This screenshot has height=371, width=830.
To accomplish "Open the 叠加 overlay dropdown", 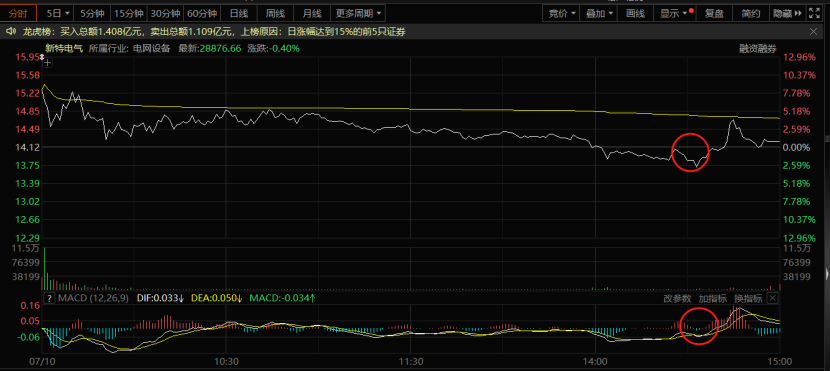I will 599,13.
